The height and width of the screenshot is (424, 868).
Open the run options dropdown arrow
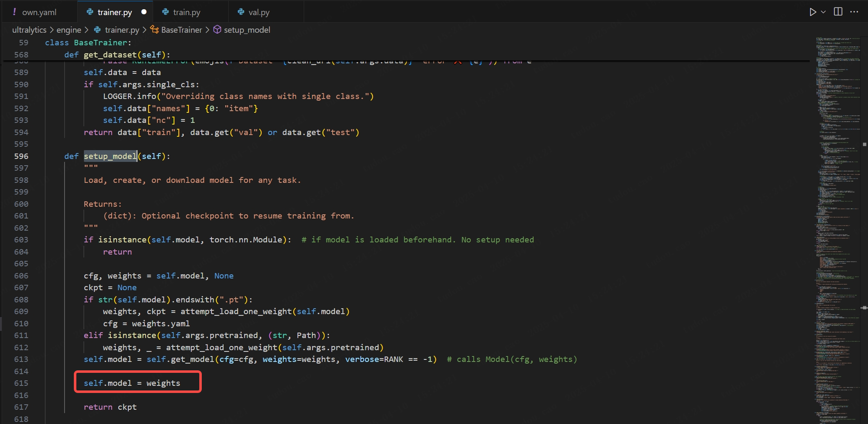823,12
